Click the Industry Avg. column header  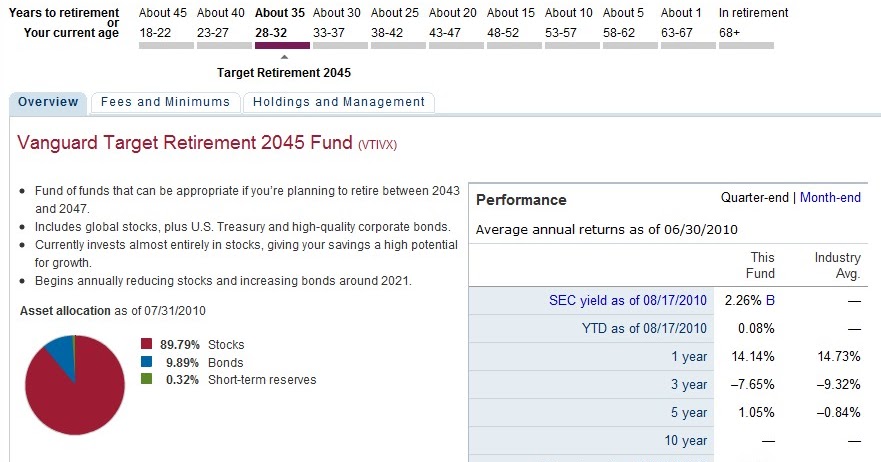point(838,265)
